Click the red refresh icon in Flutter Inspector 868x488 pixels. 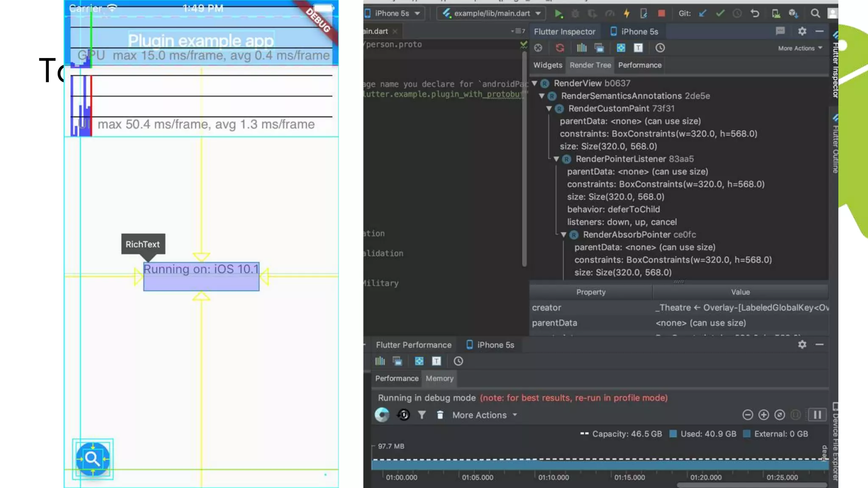[560, 48]
